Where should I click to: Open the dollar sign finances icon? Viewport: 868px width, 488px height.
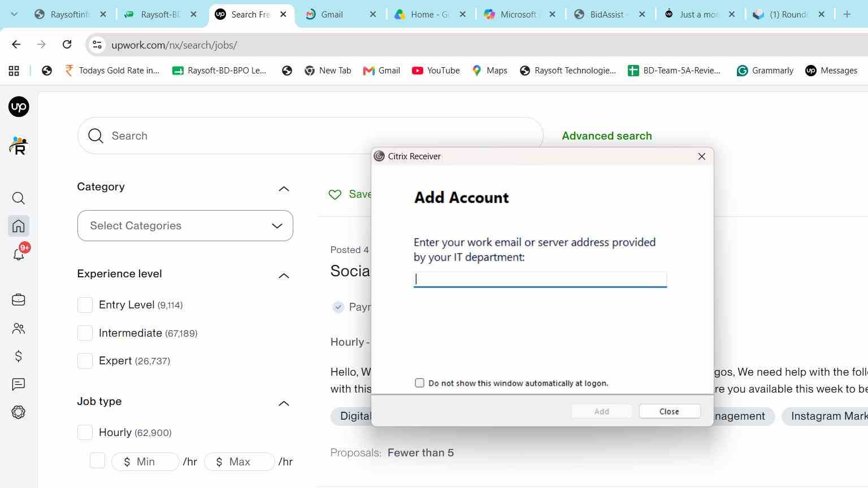[19, 356]
